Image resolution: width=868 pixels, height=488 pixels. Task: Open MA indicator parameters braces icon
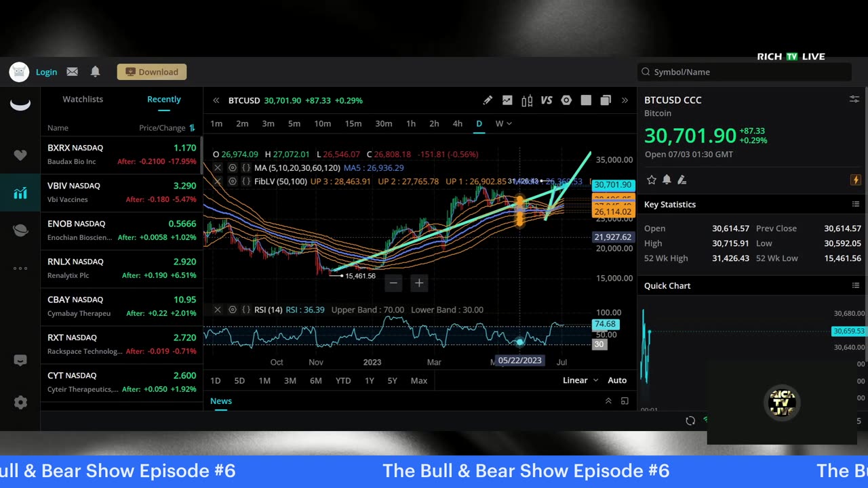246,167
